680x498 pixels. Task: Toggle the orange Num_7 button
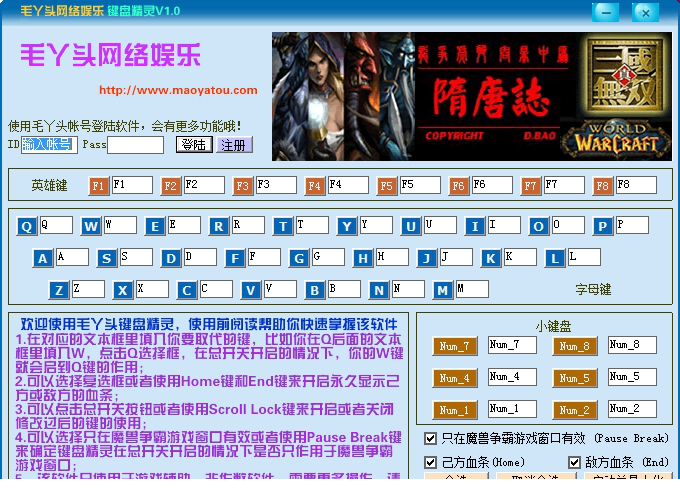455,346
